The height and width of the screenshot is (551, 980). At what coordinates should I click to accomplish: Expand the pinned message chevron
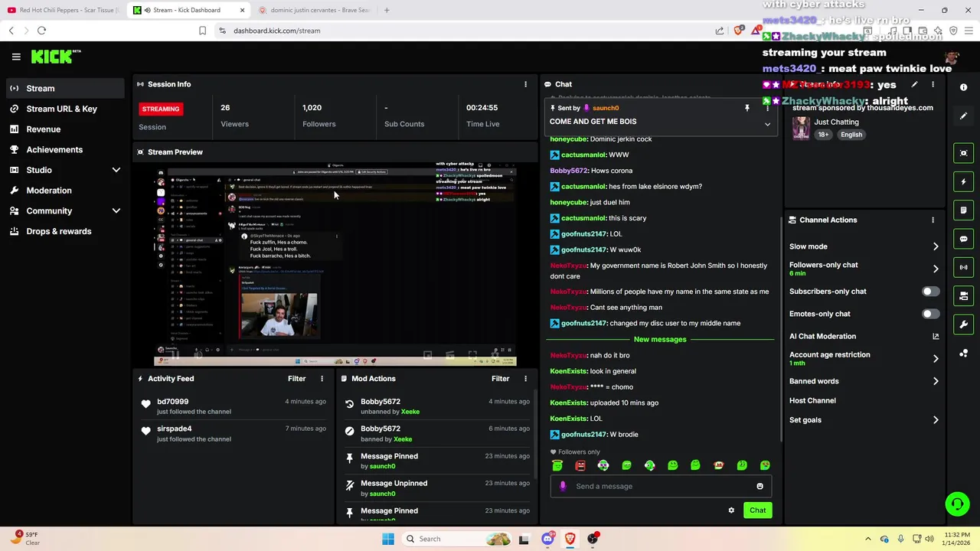tap(767, 125)
